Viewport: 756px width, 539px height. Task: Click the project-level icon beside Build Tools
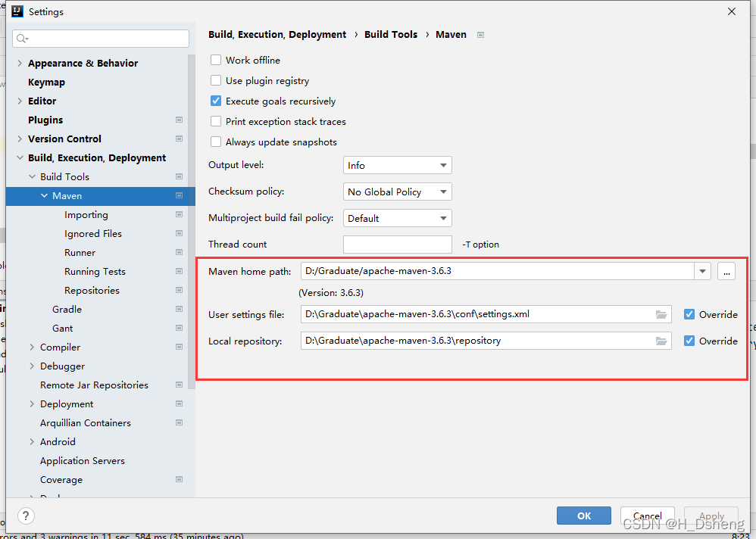click(179, 177)
